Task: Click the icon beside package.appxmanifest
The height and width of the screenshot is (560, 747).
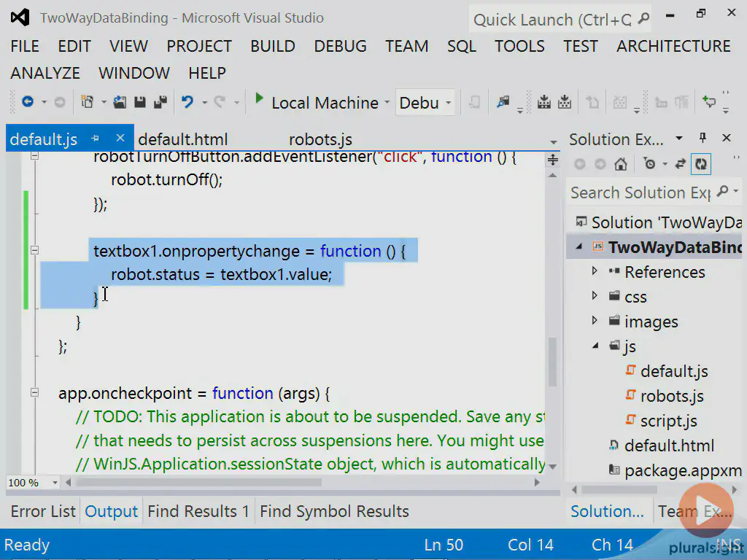Action: pos(614,470)
